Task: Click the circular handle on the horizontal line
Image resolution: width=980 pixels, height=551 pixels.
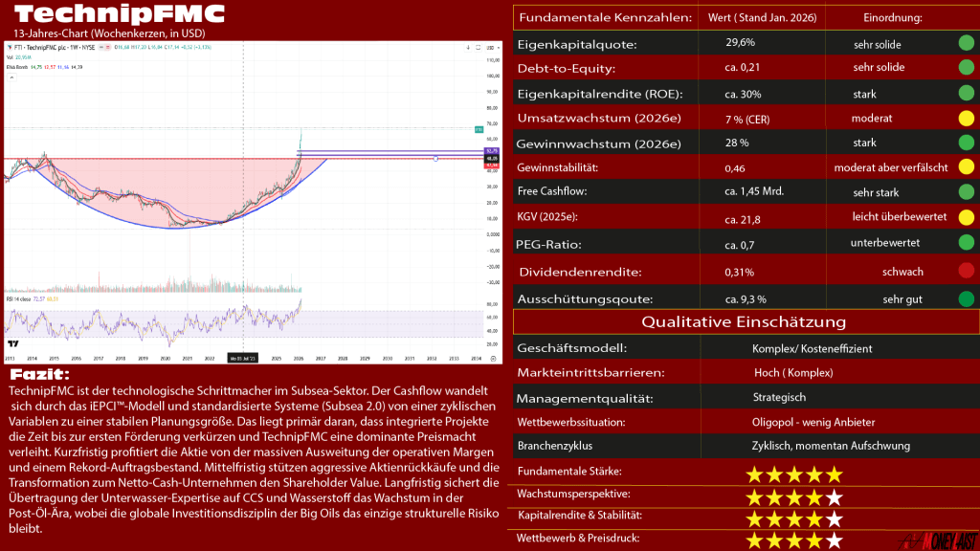Action: 435,158
